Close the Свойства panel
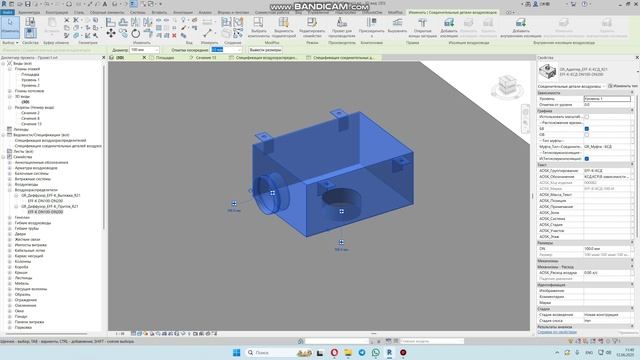This screenshot has width=640, height=360. click(x=637, y=58)
